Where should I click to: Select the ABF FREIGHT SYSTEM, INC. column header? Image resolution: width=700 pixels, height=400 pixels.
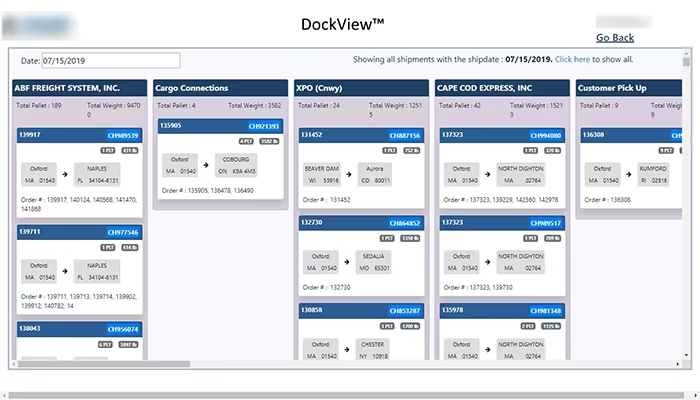tap(79, 88)
